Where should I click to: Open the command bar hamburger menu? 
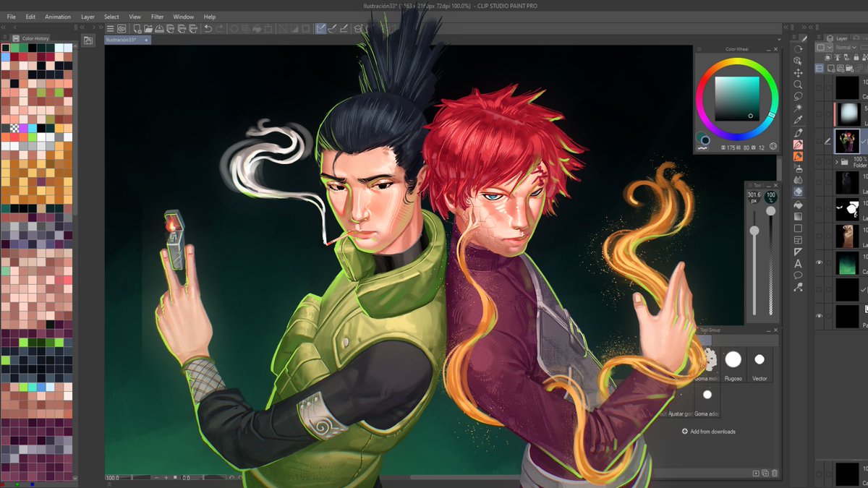pos(110,29)
